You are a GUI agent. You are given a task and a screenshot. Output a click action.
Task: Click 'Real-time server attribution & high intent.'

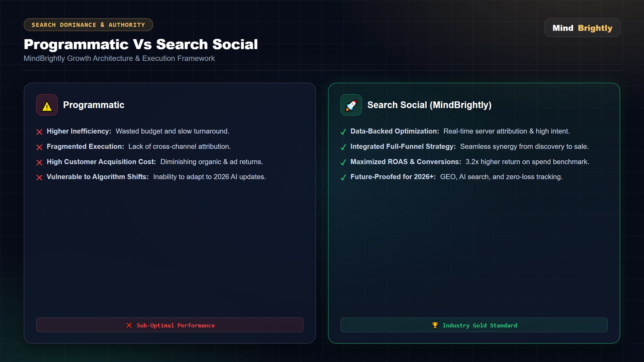click(x=507, y=131)
